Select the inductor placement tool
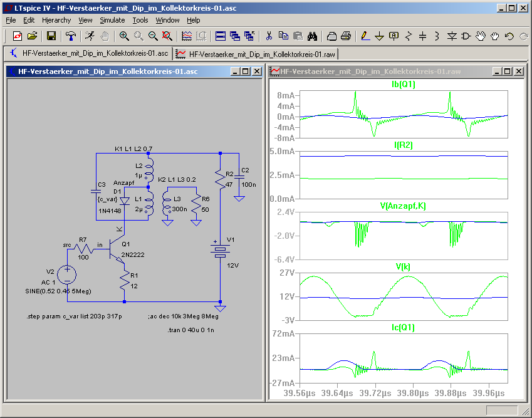This screenshot has width=532, height=418. [x=437, y=36]
